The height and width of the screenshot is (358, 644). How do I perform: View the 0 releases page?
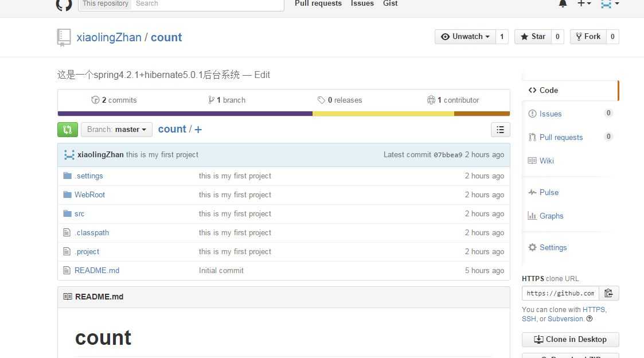(339, 100)
